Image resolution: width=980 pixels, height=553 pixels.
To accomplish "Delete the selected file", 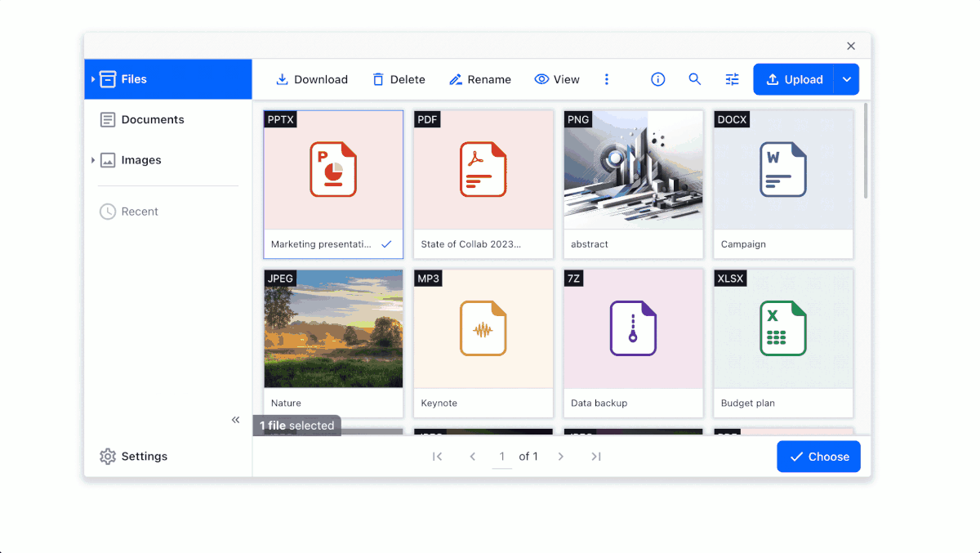I will coord(378,79).
